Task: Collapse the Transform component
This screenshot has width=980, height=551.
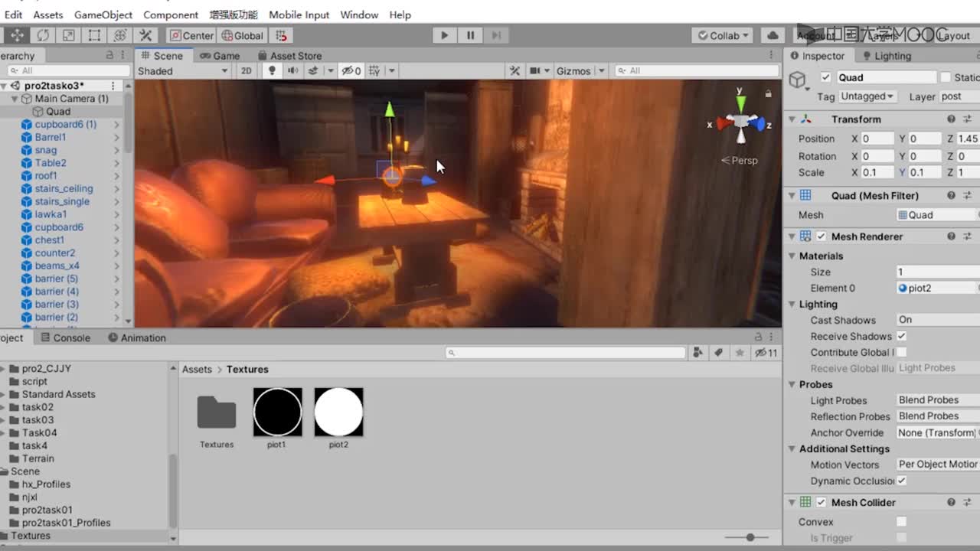Action: coord(792,119)
